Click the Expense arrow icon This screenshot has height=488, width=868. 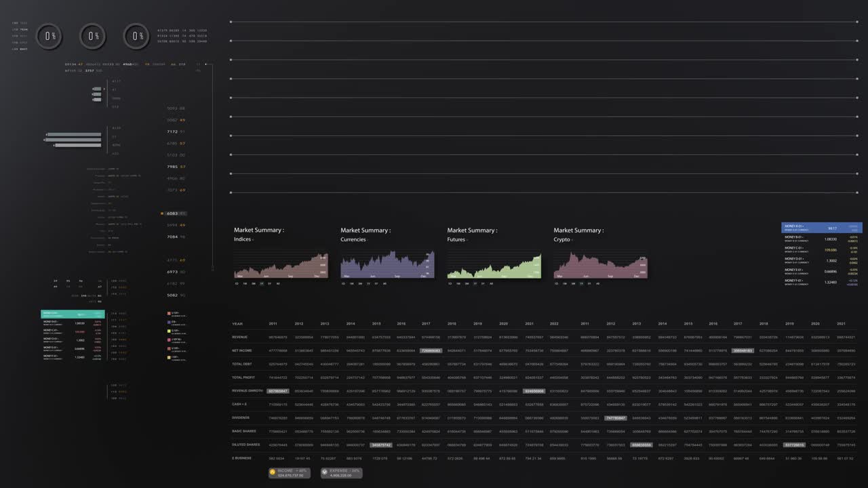pos(324,472)
